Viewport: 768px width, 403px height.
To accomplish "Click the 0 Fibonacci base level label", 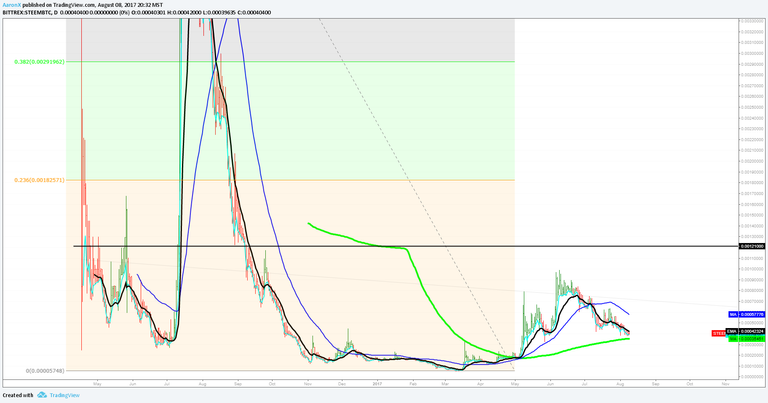I will pyautogui.click(x=45, y=371).
